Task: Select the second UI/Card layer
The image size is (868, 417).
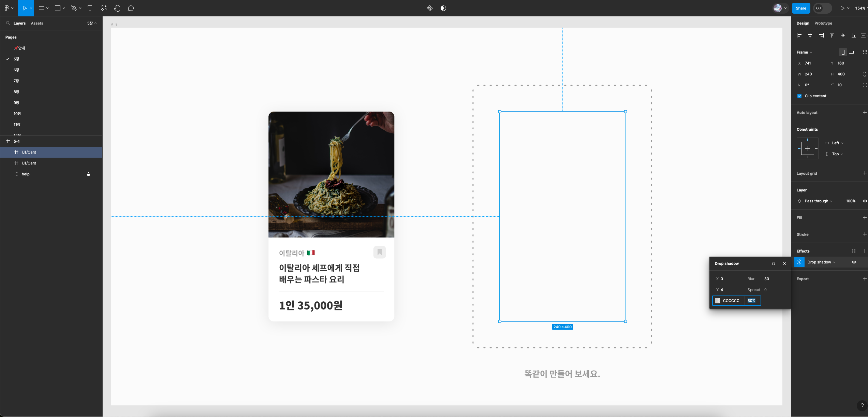Action: click(29, 163)
